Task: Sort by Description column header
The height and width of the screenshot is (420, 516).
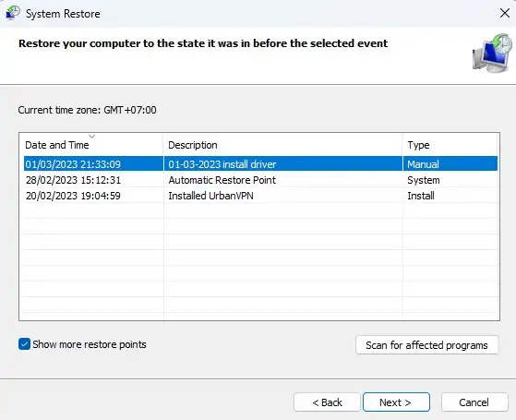Action: tap(282, 145)
